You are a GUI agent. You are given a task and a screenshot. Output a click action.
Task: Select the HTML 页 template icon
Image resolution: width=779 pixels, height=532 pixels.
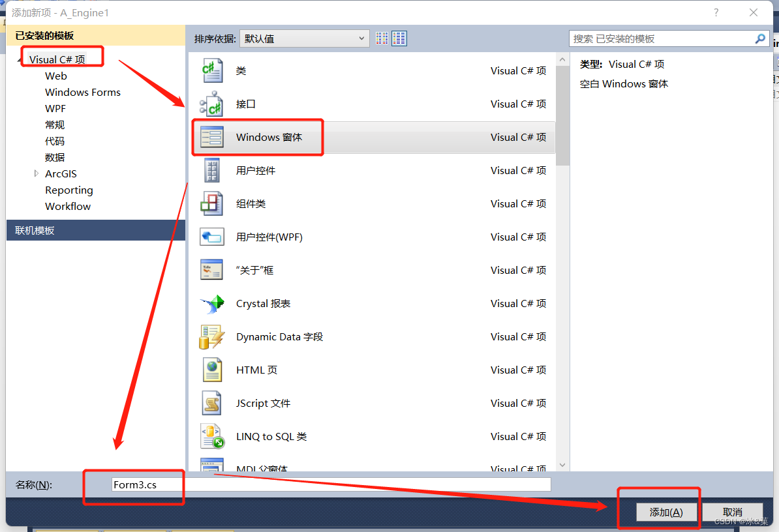click(x=212, y=370)
